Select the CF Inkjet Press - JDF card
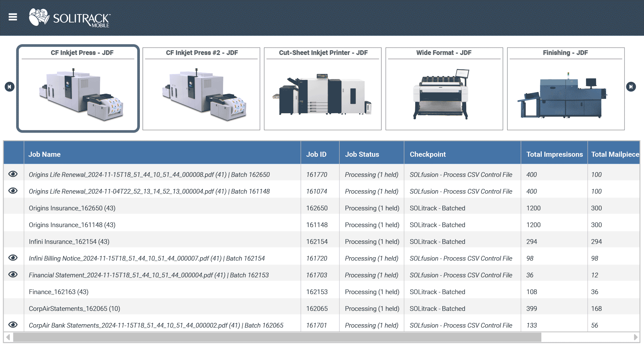 coord(78,88)
